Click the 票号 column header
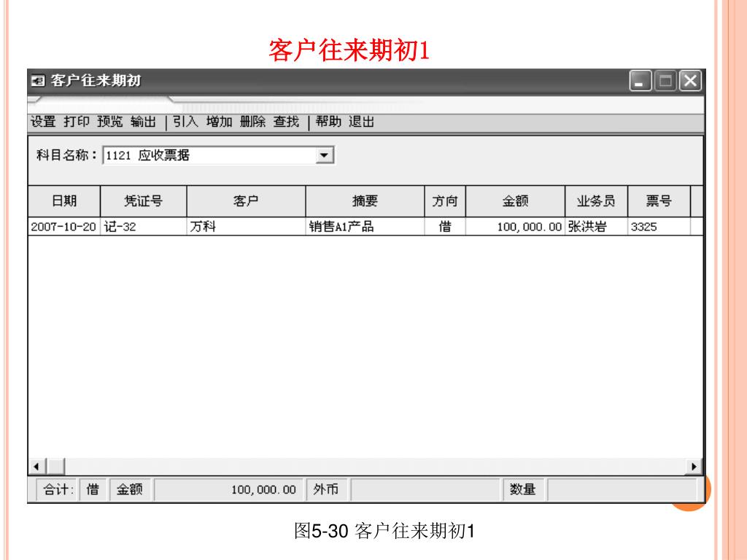Viewport: 747px width, 560px height. [659, 201]
